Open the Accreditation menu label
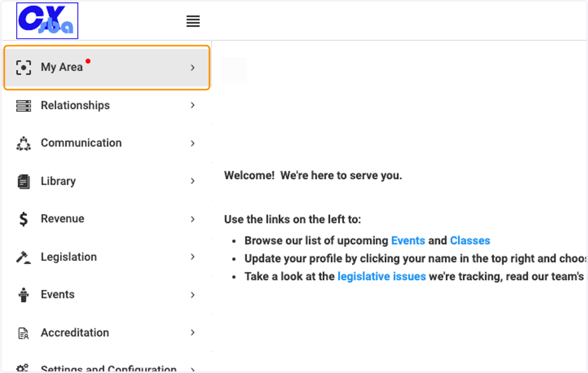Viewport: 588px width, 373px height. (75, 332)
